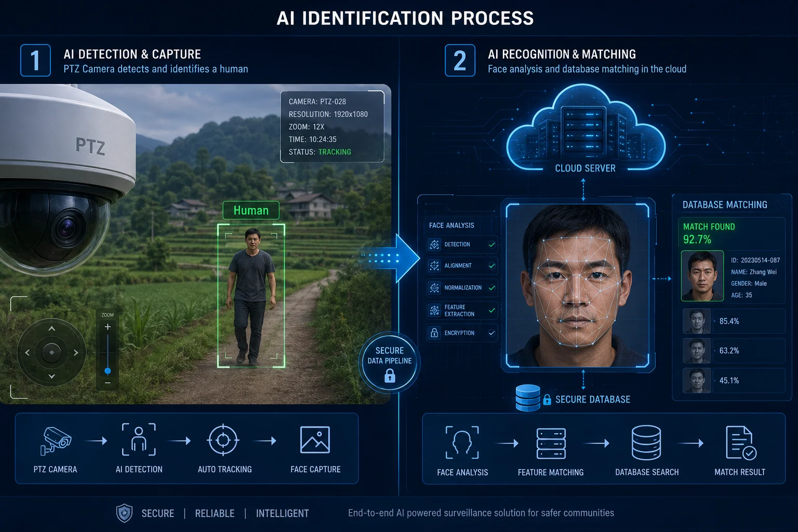Click the INTELLIGENT footer label

pyautogui.click(x=282, y=513)
